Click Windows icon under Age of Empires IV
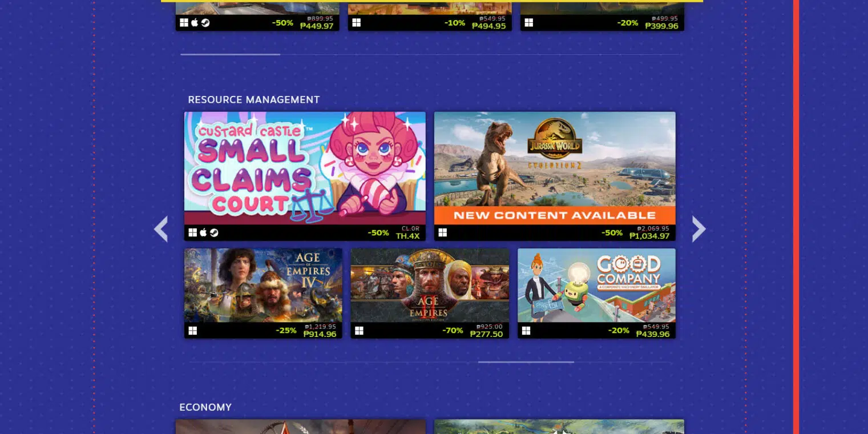Screen dimensions: 868x434 [x=193, y=331]
